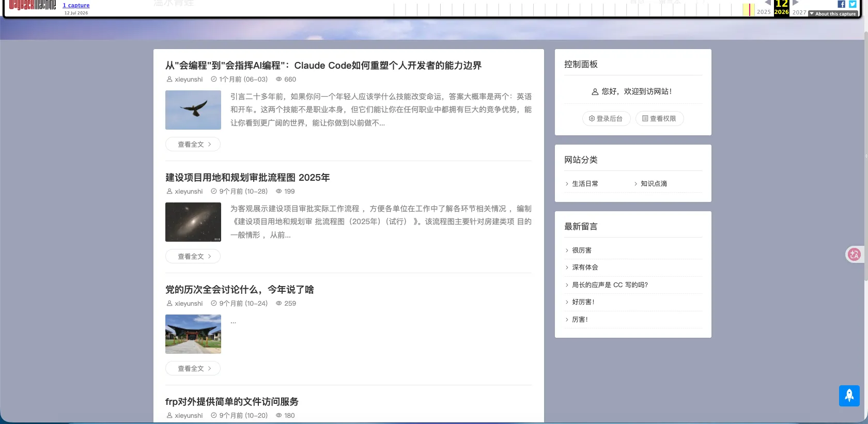Open article 建设项目用地和规划审批流程图 2025年
The image size is (868, 424).
(x=247, y=178)
